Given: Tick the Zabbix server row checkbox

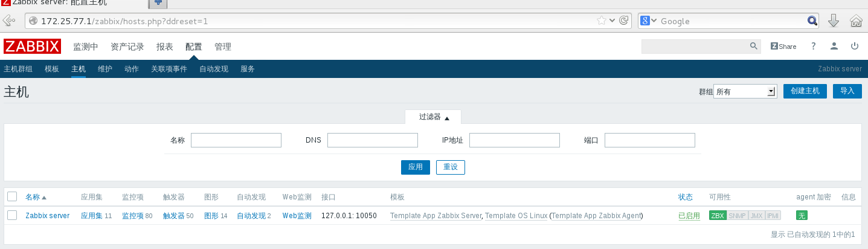Looking at the screenshot, I should [x=12, y=215].
